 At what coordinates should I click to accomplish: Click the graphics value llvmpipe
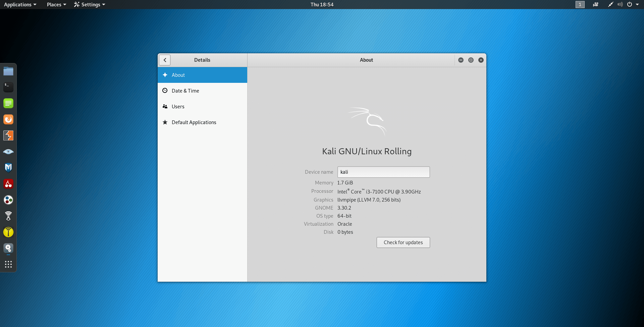tap(369, 200)
